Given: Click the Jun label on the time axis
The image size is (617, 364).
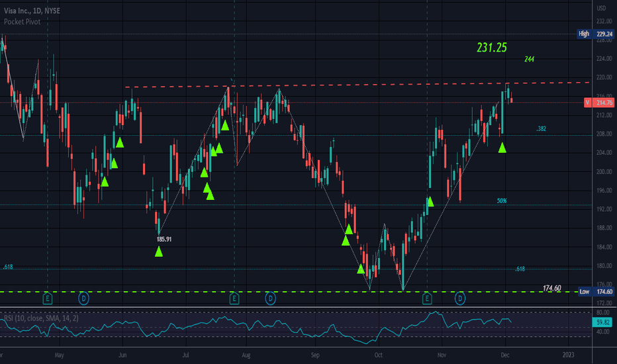Looking at the screenshot, I should tap(122, 355).
